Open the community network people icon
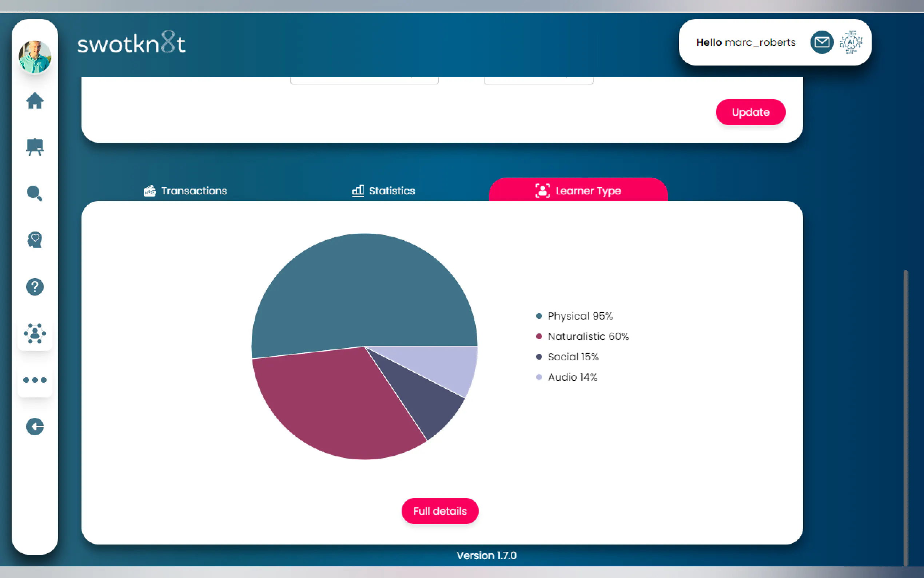 (x=35, y=333)
